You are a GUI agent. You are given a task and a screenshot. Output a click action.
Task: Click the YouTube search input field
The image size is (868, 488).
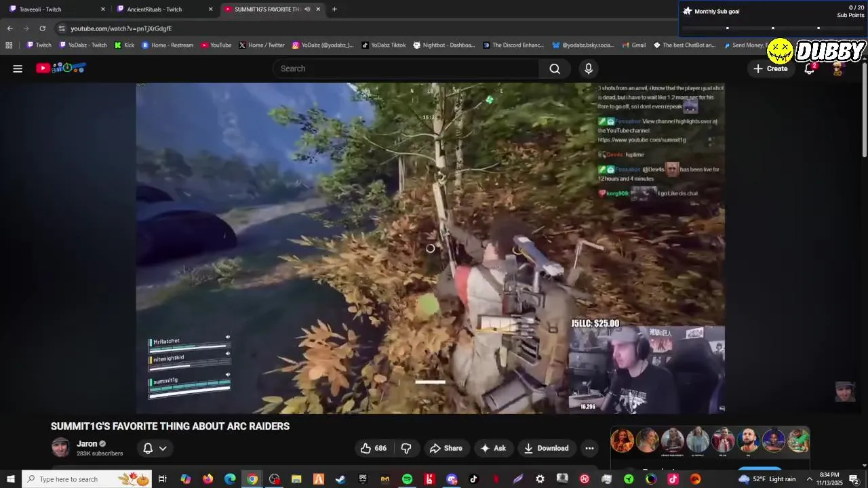coord(406,68)
